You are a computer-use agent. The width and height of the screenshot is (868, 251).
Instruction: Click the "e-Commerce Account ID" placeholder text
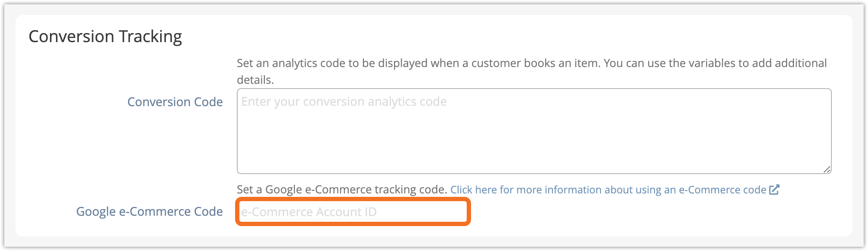[x=309, y=212]
